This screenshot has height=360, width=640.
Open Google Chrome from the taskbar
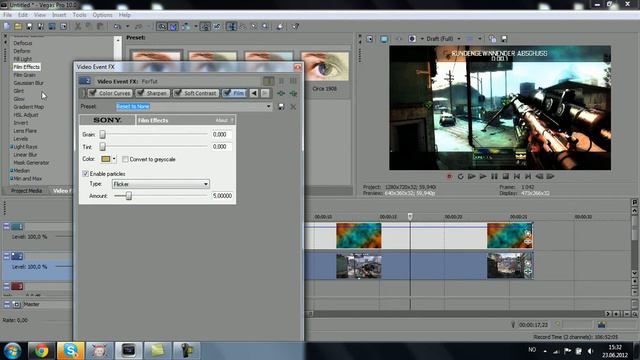point(41,351)
